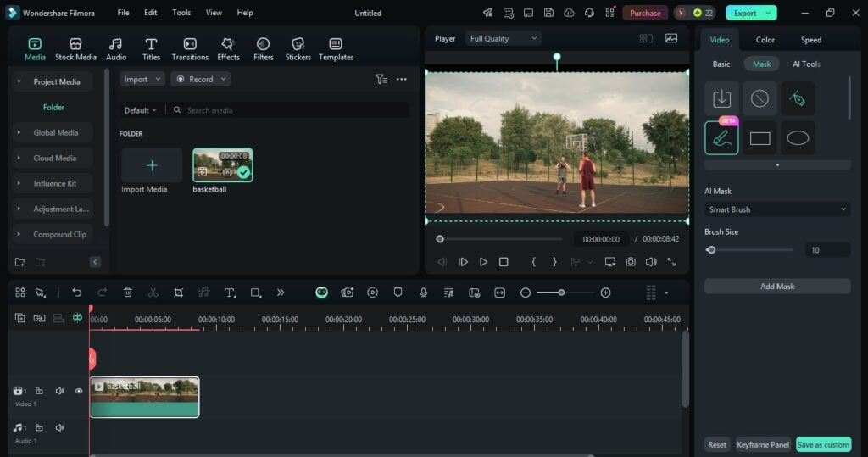Mute the Audio 1 track

click(59, 427)
